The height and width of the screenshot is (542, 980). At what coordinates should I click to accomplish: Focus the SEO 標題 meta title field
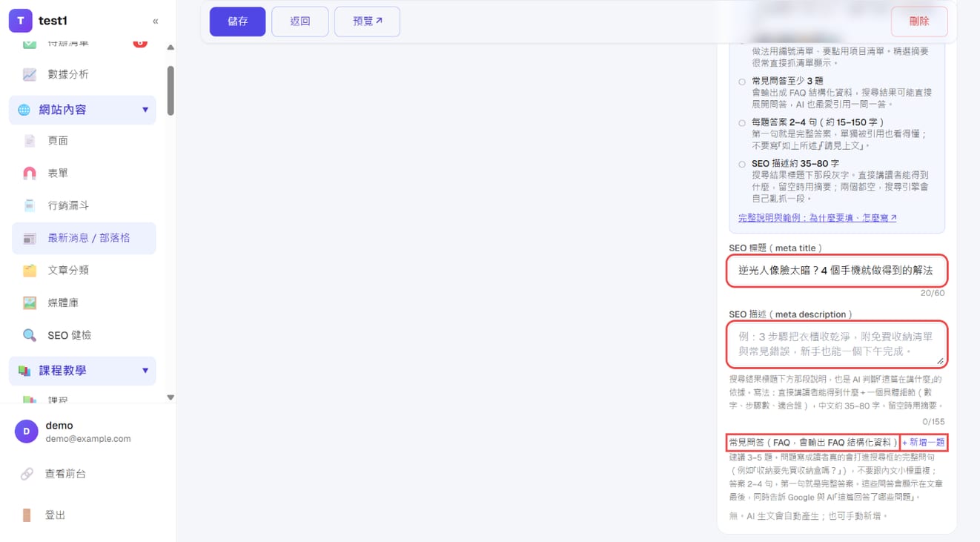(837, 271)
